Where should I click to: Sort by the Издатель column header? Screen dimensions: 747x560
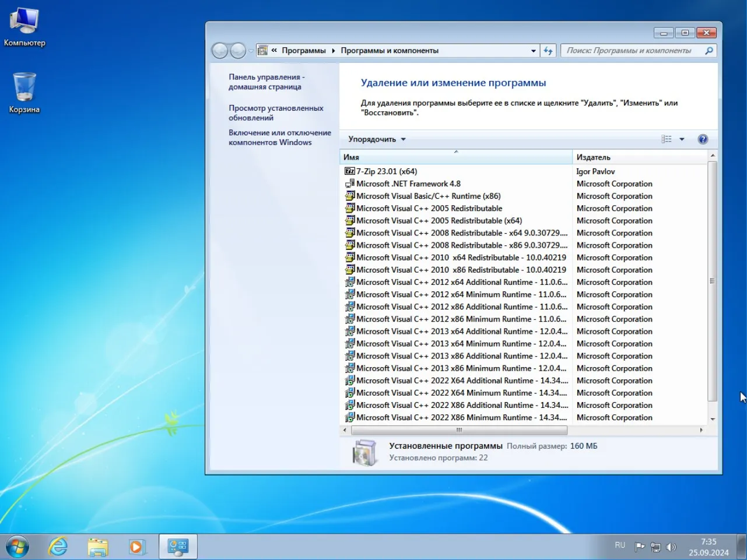pos(640,157)
